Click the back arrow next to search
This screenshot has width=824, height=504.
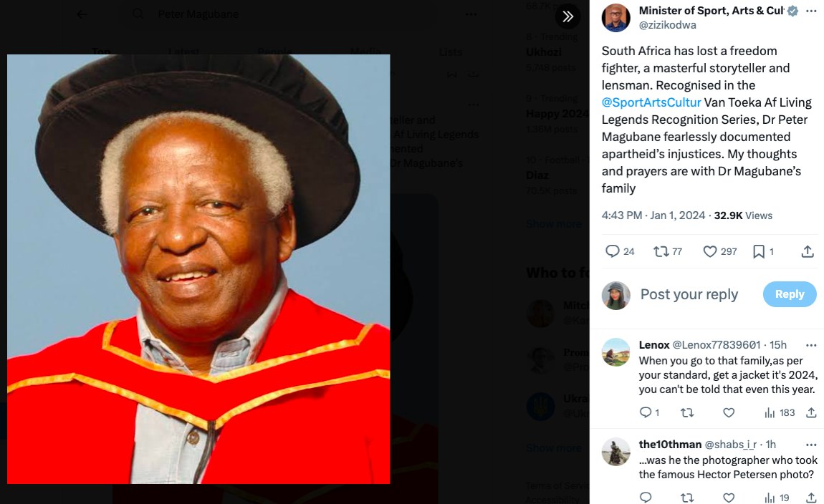(81, 14)
